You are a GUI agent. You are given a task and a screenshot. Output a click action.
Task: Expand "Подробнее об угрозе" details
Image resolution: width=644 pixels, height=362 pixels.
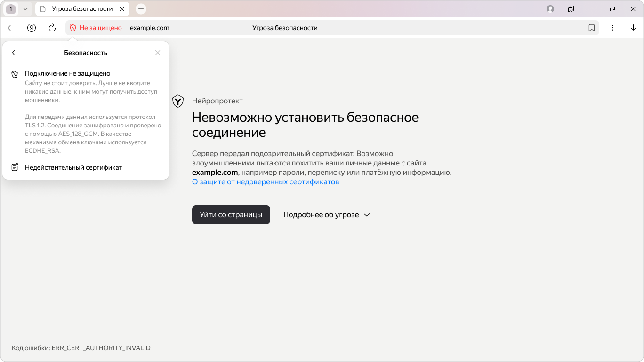[326, 215]
